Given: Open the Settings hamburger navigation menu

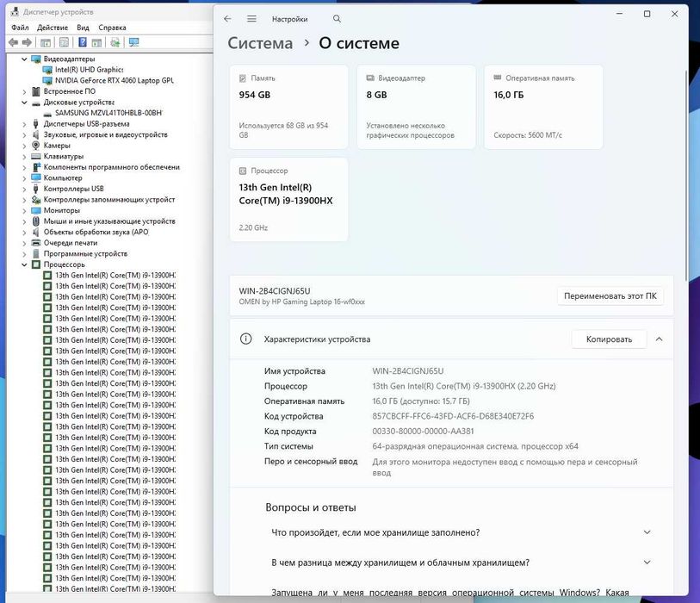Looking at the screenshot, I should (x=251, y=19).
